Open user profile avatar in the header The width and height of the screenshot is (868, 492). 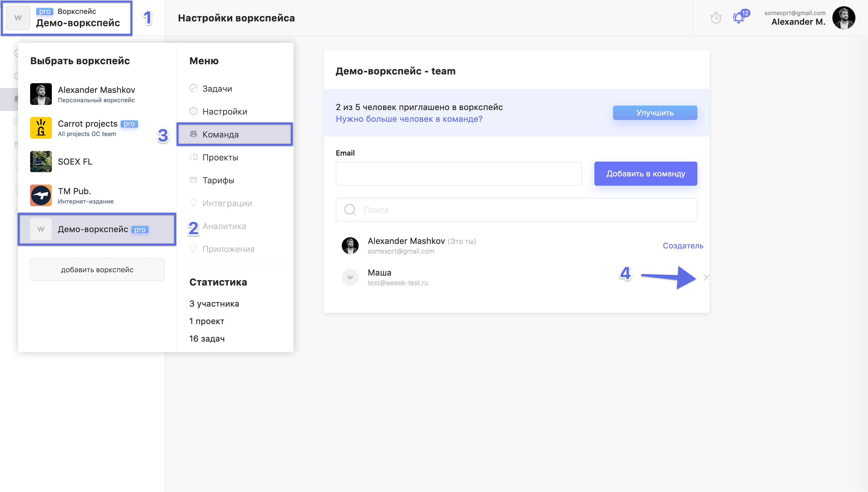(844, 18)
